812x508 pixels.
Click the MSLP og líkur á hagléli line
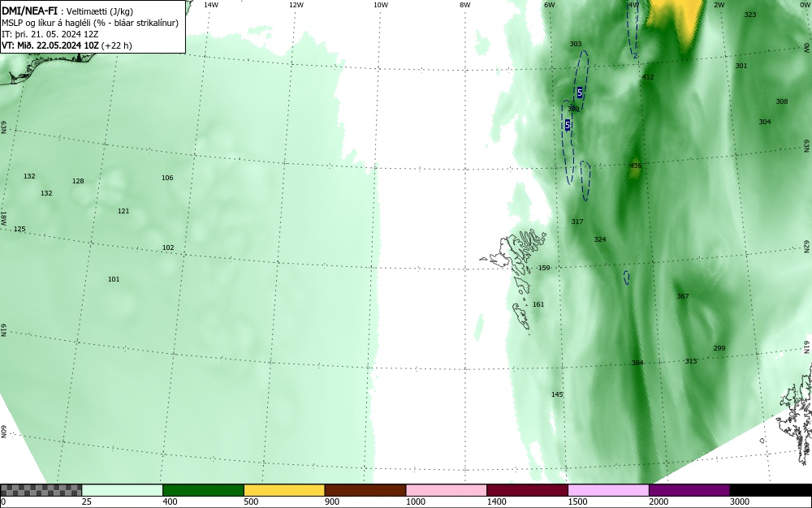click(x=90, y=23)
